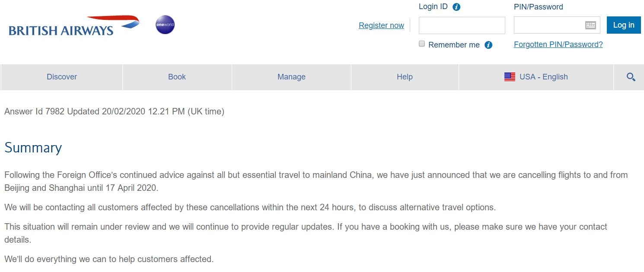Screen dimensions: 644x272
Task: Click the USA flag icon
Action: click(510, 77)
